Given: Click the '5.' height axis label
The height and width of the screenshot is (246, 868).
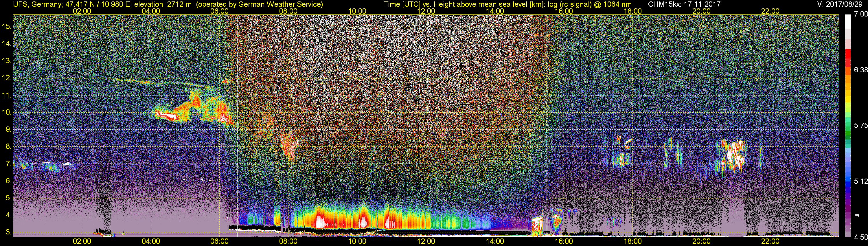Looking at the screenshot, I should point(8,198).
